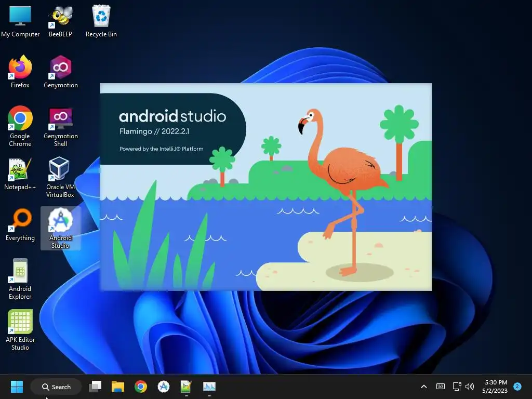Open the network status tray icon
The height and width of the screenshot is (399, 532).
457,387
